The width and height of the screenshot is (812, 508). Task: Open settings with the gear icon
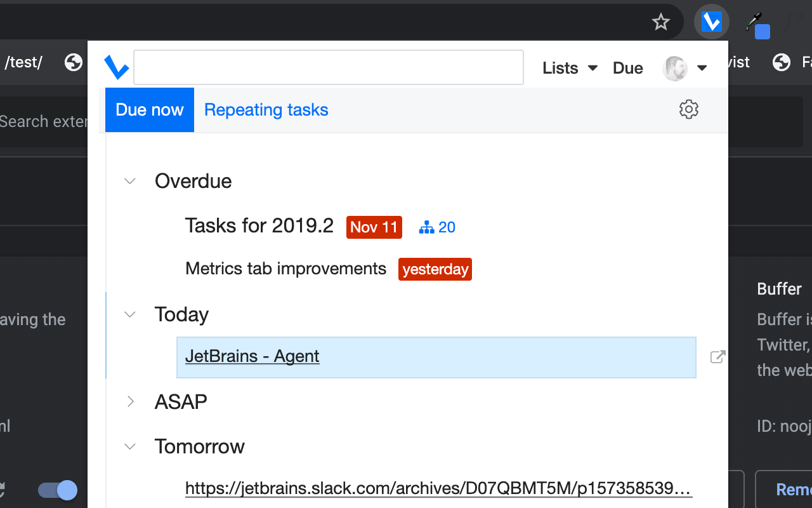pyautogui.click(x=688, y=109)
